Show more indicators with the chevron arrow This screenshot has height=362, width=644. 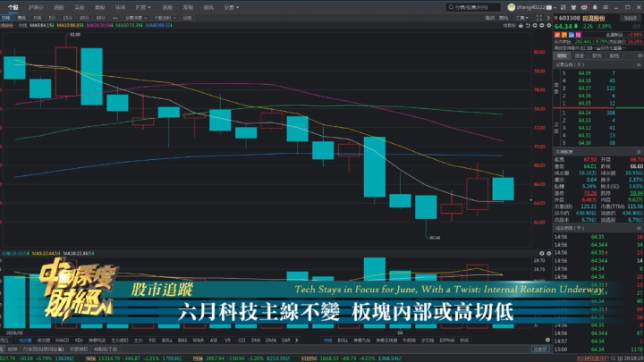[x=297, y=341]
